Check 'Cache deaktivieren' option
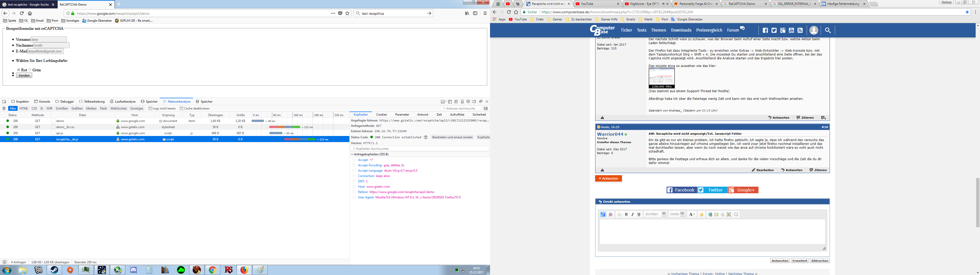The width and height of the screenshot is (980, 275). 181,109
